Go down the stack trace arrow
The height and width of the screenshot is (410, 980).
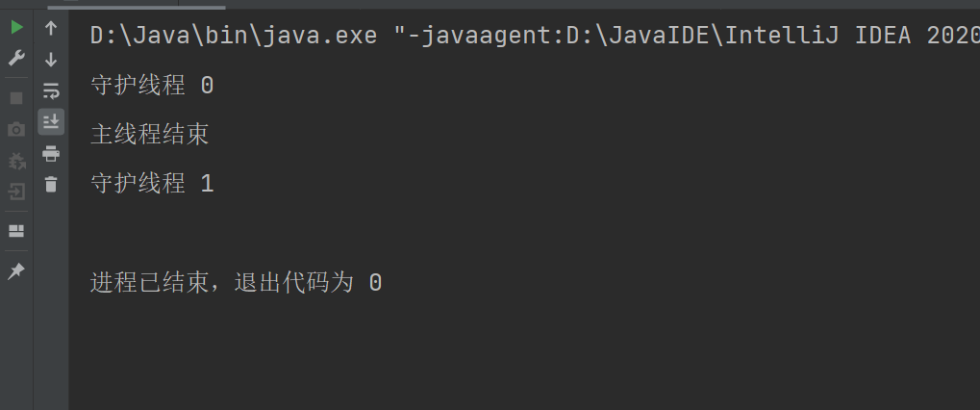[51, 60]
